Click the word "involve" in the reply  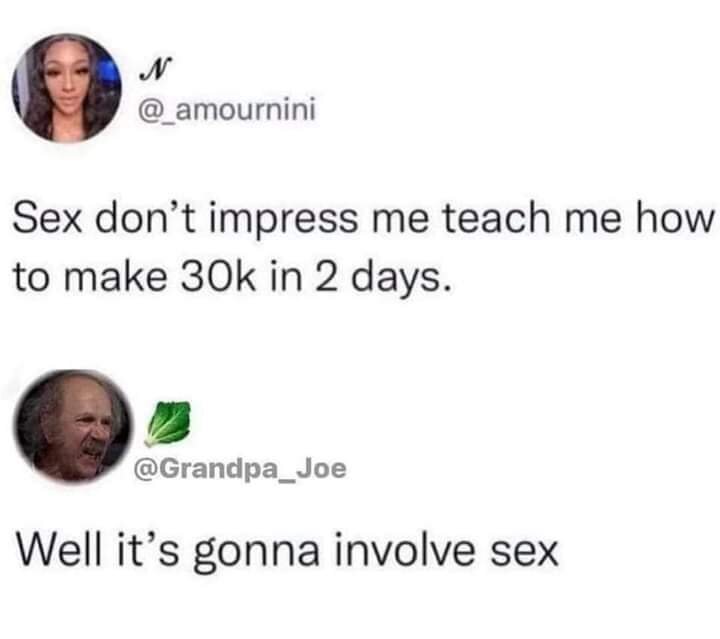coord(404,550)
